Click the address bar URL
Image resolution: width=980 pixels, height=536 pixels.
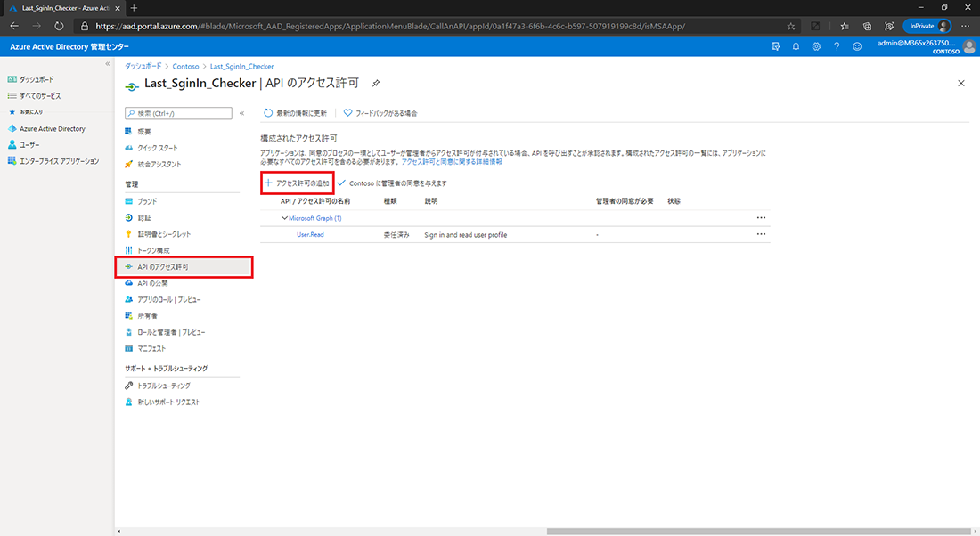point(390,26)
